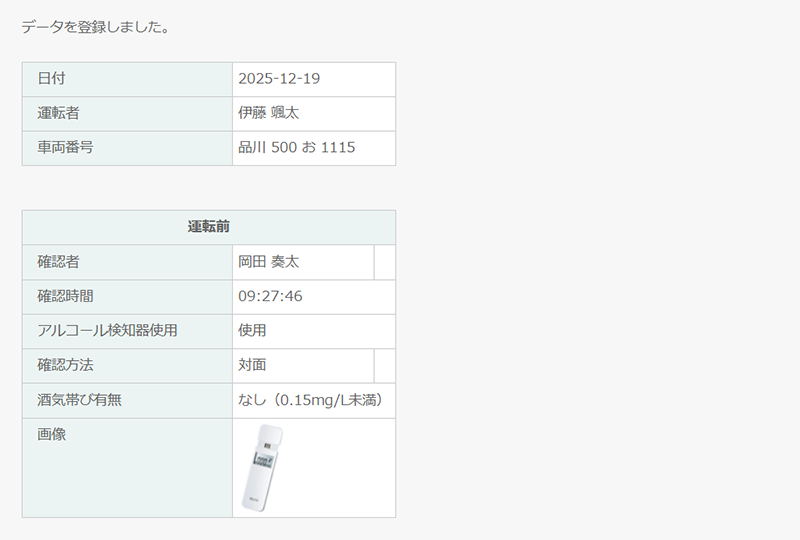Viewport: 800px width, 540px height.
Task: Click the データを登録しました confirmation message
Action: [x=95, y=27]
